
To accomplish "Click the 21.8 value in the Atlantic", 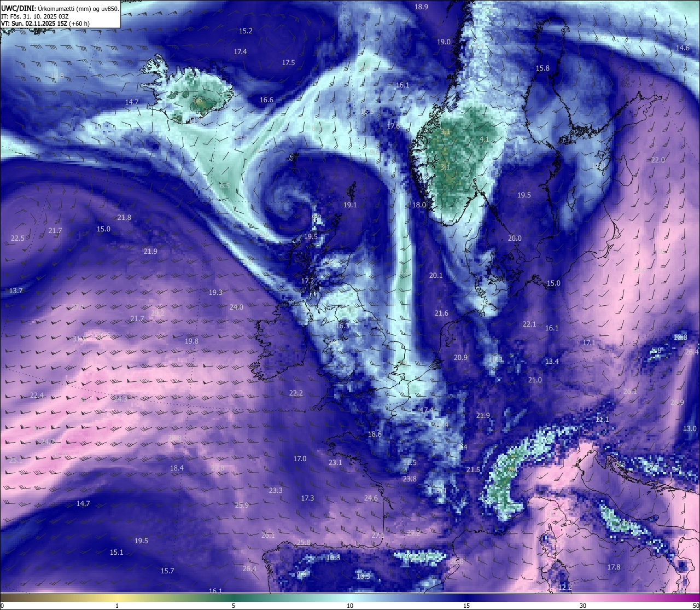I will [124, 218].
